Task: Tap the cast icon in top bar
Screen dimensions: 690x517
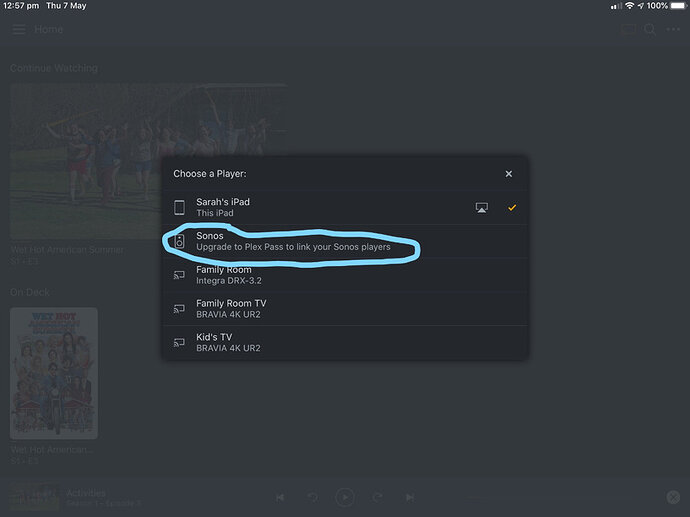Action: [x=628, y=29]
